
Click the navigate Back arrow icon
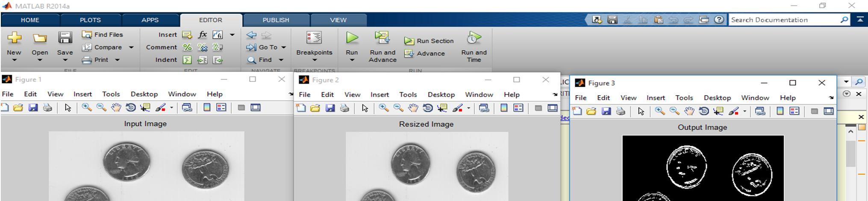tap(252, 35)
